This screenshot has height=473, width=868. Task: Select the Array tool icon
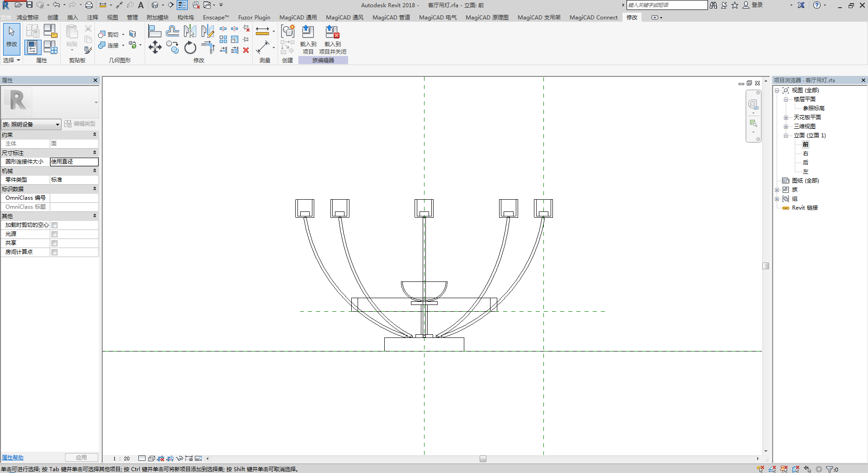[x=223, y=39]
